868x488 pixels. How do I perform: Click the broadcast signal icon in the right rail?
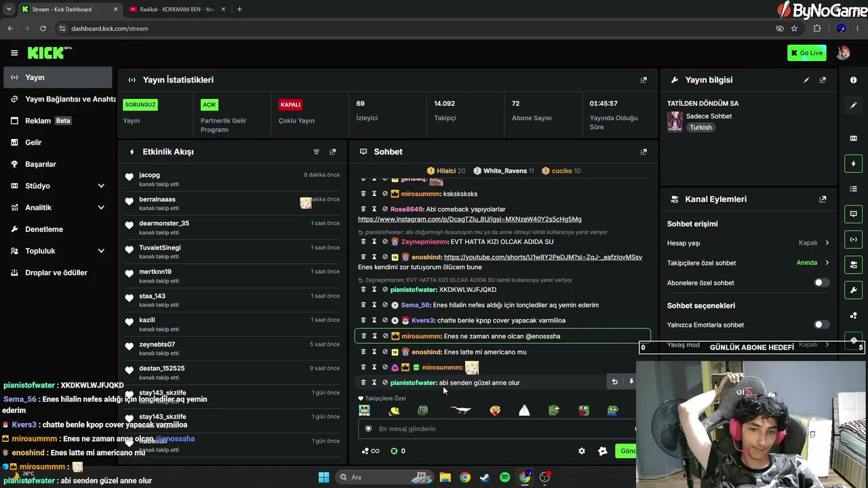point(853,239)
